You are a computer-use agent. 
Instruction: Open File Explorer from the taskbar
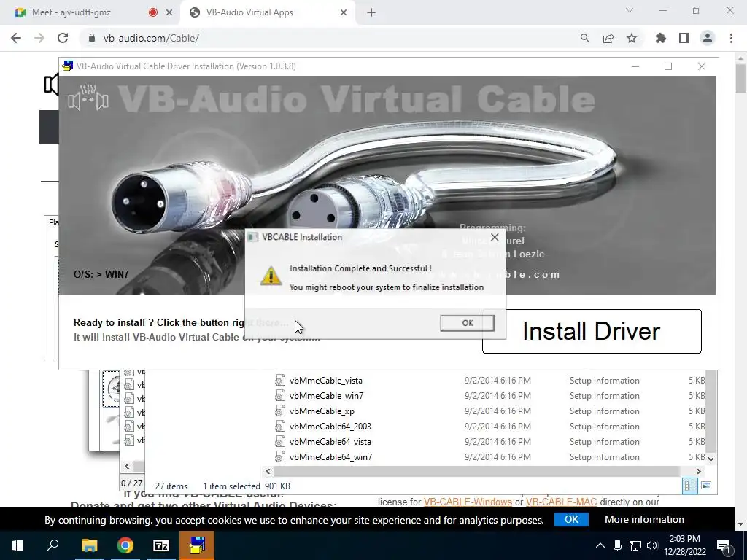click(x=89, y=545)
